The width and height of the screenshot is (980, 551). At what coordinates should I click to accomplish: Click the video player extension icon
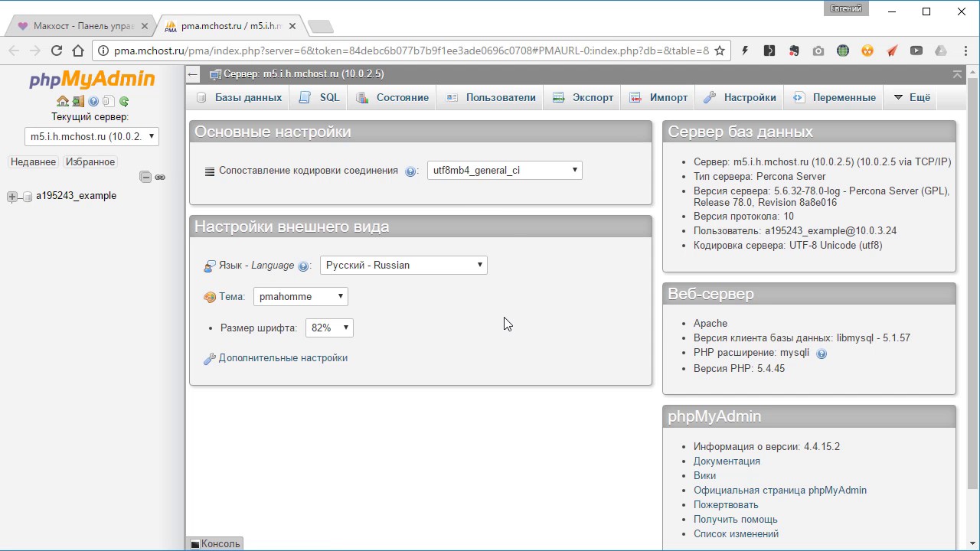point(916,51)
